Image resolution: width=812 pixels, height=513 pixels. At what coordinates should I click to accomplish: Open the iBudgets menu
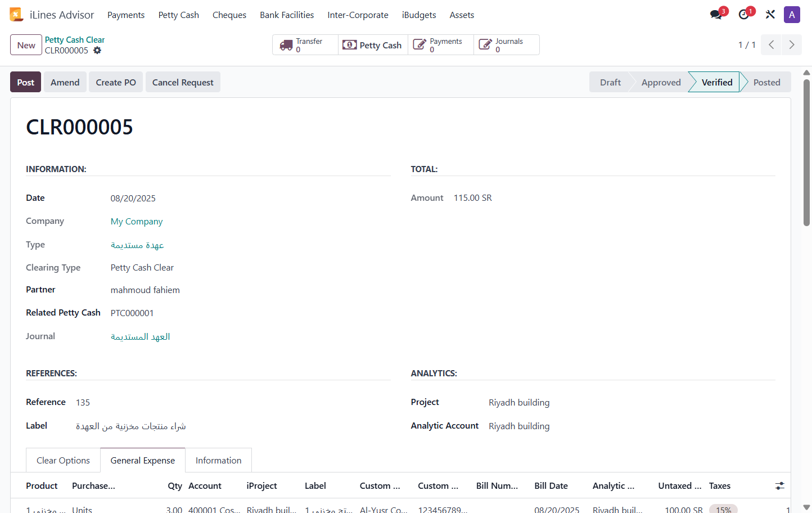click(419, 15)
